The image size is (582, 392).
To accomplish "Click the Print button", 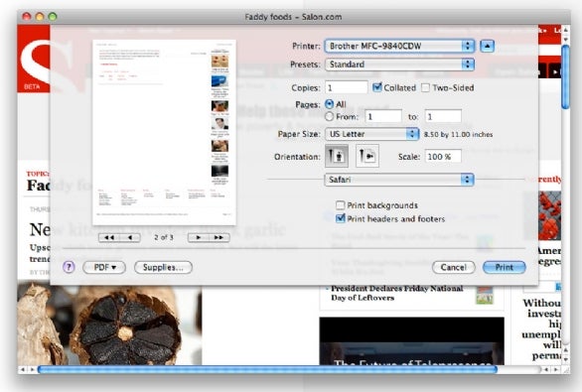I will tap(505, 267).
